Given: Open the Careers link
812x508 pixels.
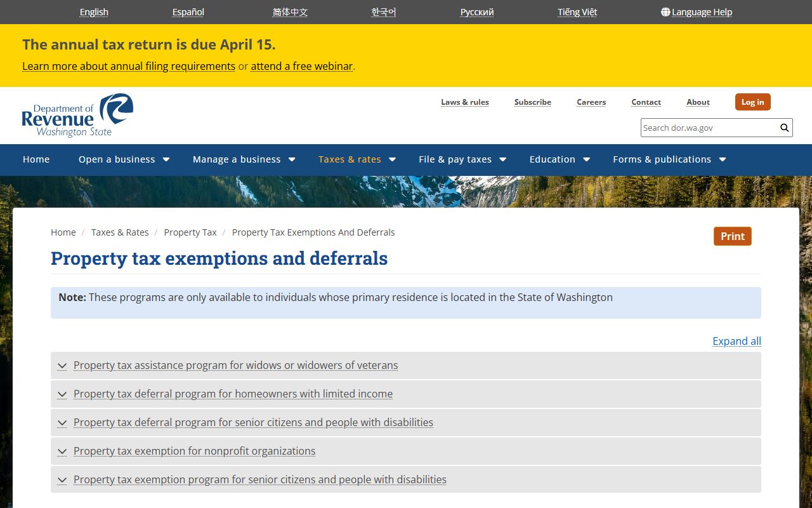Looking at the screenshot, I should click(591, 102).
